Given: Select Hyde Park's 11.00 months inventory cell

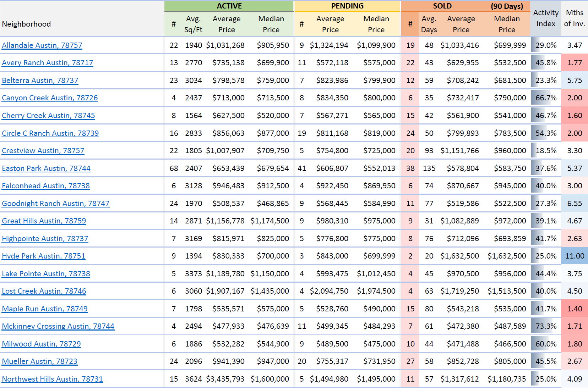Looking at the screenshot, I should point(574,256).
